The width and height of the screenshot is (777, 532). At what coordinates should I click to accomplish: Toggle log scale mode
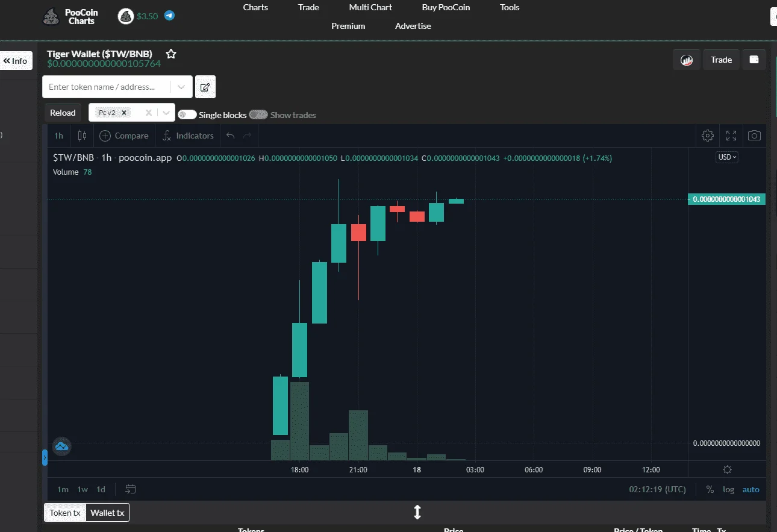click(x=729, y=489)
